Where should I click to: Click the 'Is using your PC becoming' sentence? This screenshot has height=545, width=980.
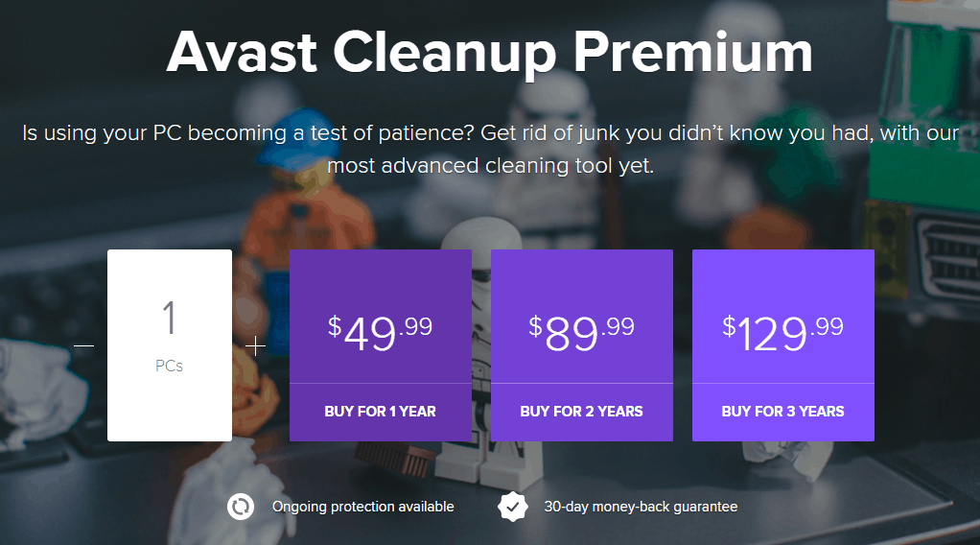click(491, 132)
